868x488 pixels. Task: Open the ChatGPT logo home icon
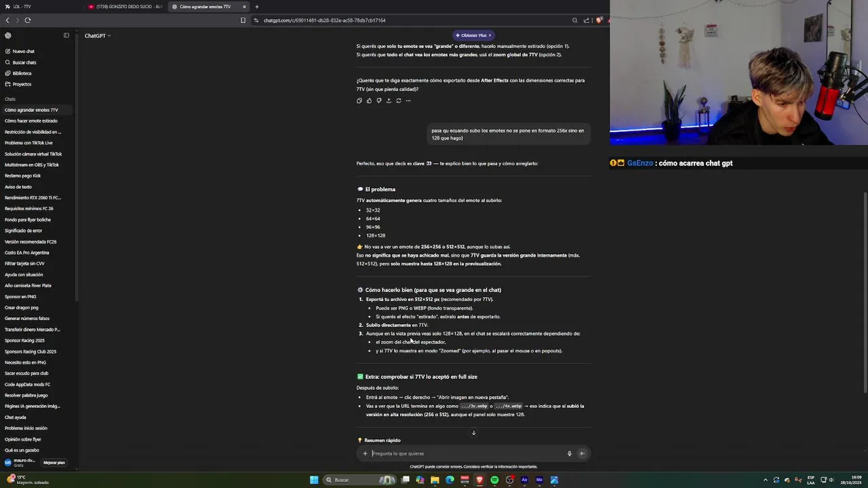click(x=8, y=35)
